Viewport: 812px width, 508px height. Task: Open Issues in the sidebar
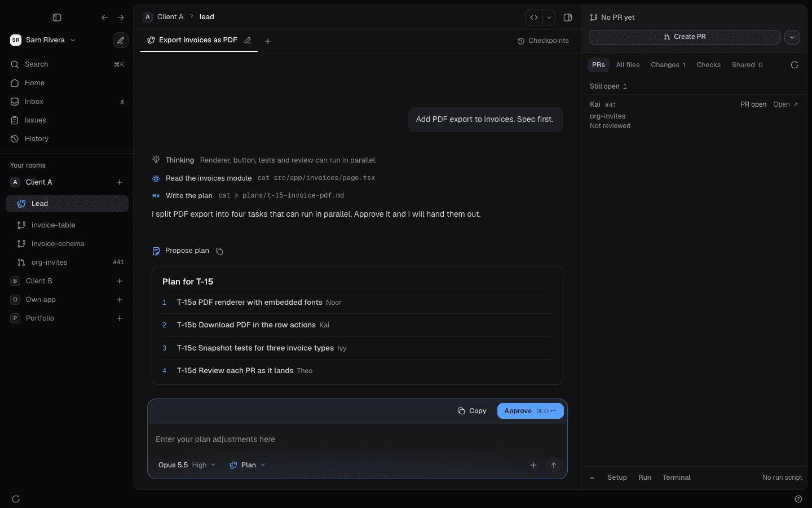coord(67,120)
